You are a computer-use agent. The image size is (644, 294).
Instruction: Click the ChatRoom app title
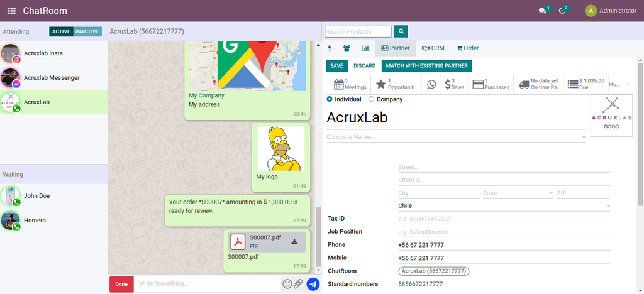pyautogui.click(x=45, y=11)
